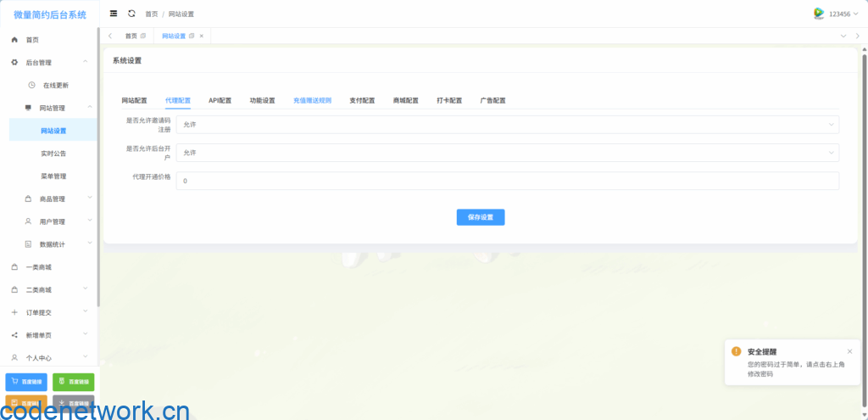Select the 充值赠送规则 tab
The image size is (868, 420).
coord(312,100)
